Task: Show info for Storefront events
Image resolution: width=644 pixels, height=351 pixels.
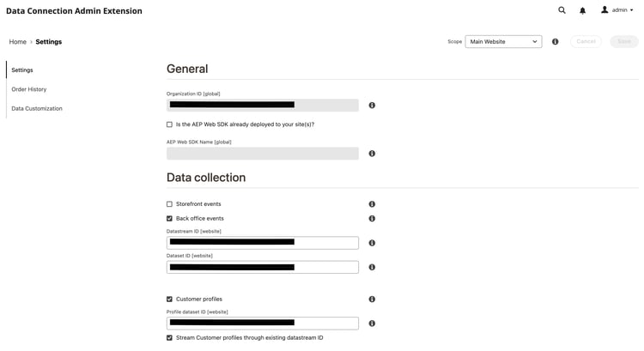Action: [372, 204]
